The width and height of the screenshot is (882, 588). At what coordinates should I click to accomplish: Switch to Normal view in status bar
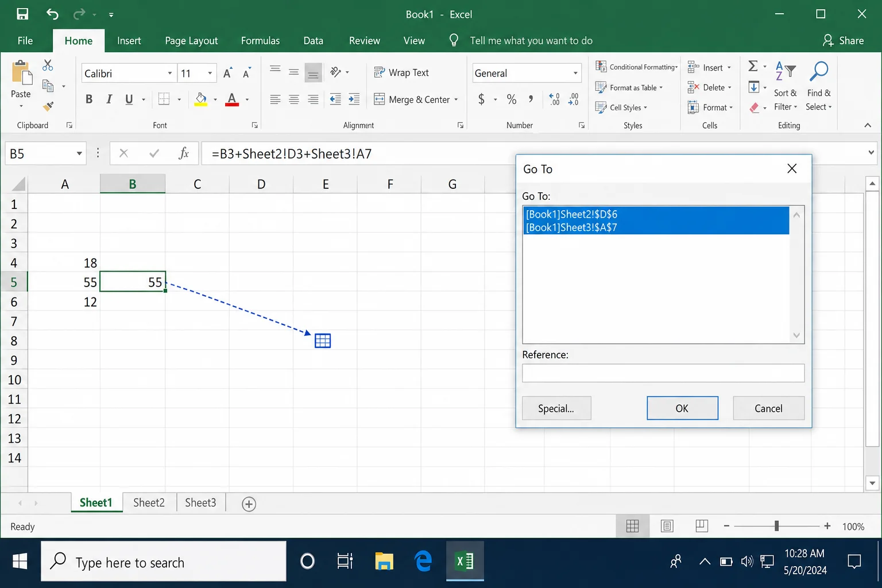click(632, 526)
